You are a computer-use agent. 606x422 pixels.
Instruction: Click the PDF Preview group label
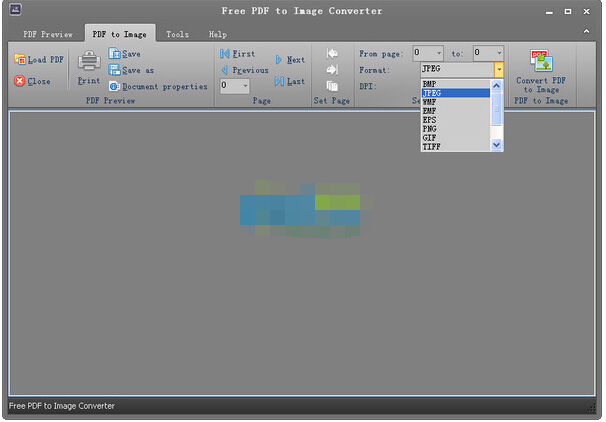[x=111, y=101]
